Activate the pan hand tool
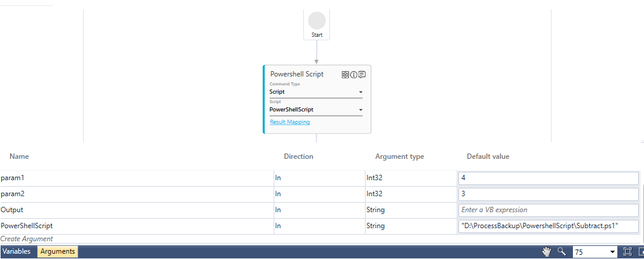644x259 pixels. coord(547,252)
